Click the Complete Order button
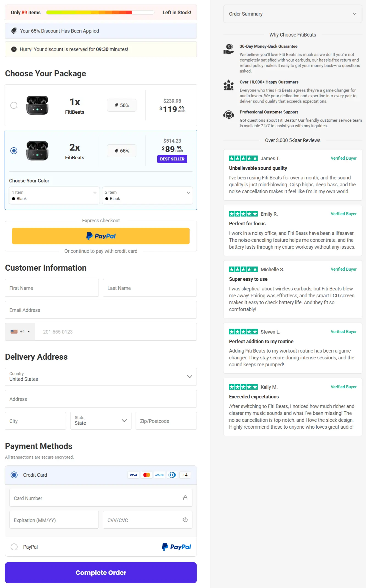 click(x=101, y=573)
